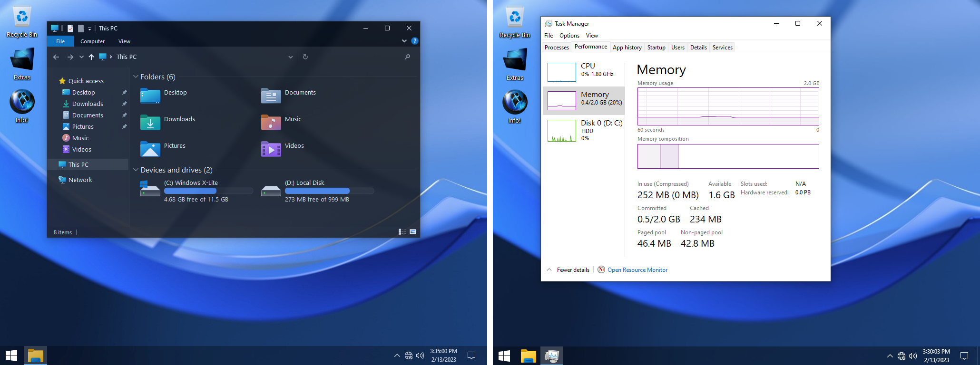This screenshot has height=365, width=980.
Task: Switch to the App history tab
Action: [627, 48]
